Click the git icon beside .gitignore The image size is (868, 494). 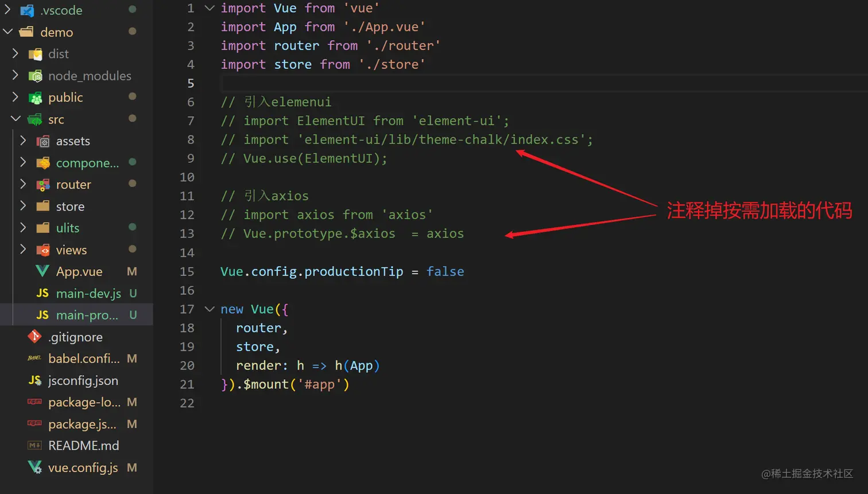(35, 337)
